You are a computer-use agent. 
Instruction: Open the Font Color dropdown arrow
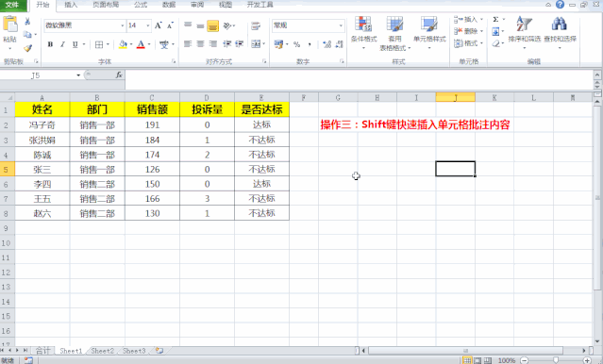[x=149, y=44]
